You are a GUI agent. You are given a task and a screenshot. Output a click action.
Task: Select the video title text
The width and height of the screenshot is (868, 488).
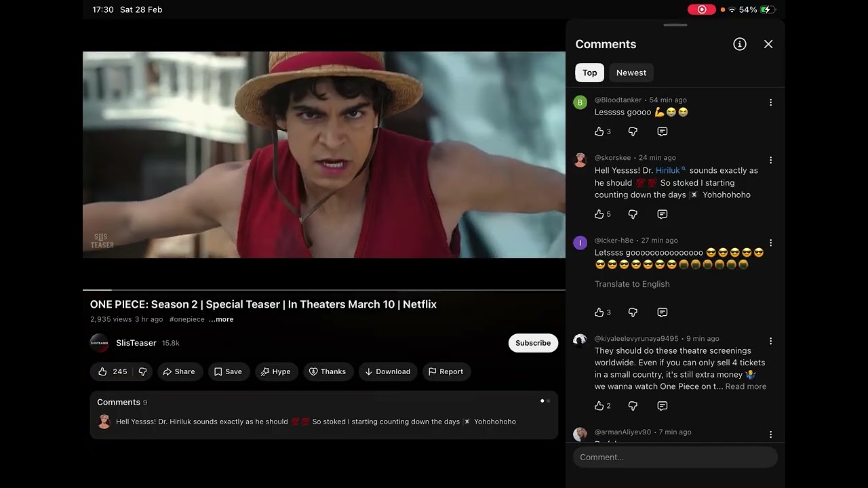(x=263, y=304)
